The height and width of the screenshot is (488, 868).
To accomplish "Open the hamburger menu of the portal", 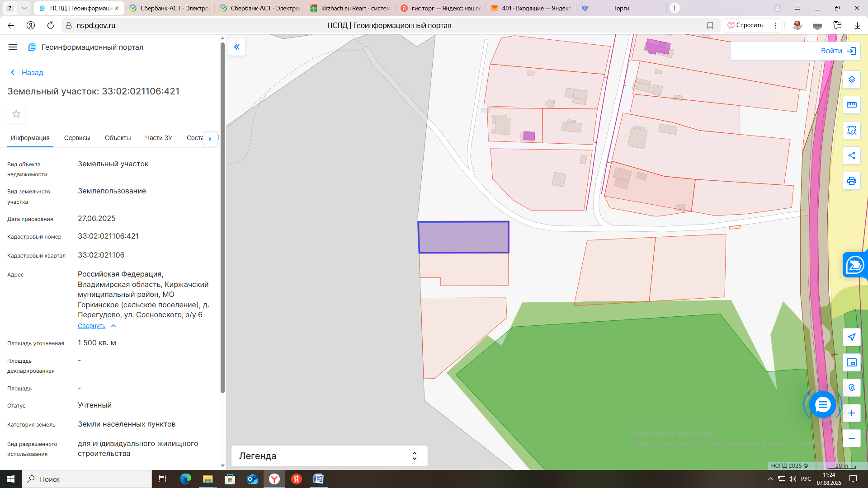I will (13, 47).
